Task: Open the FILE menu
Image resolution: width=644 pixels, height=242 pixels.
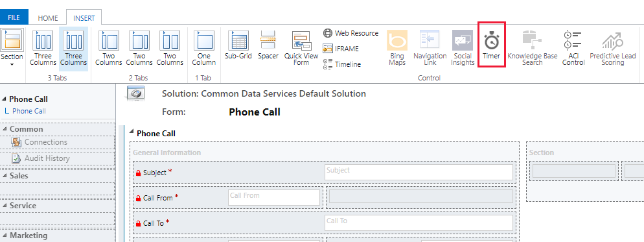Action: click(14, 18)
